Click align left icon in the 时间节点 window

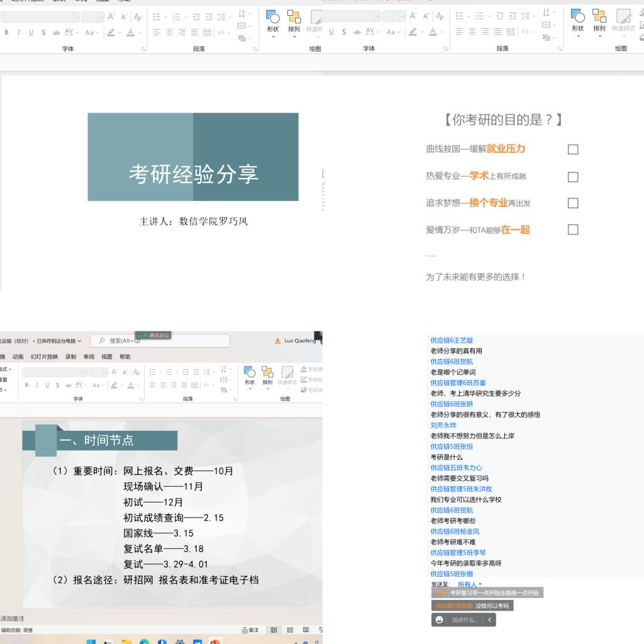click(152, 385)
